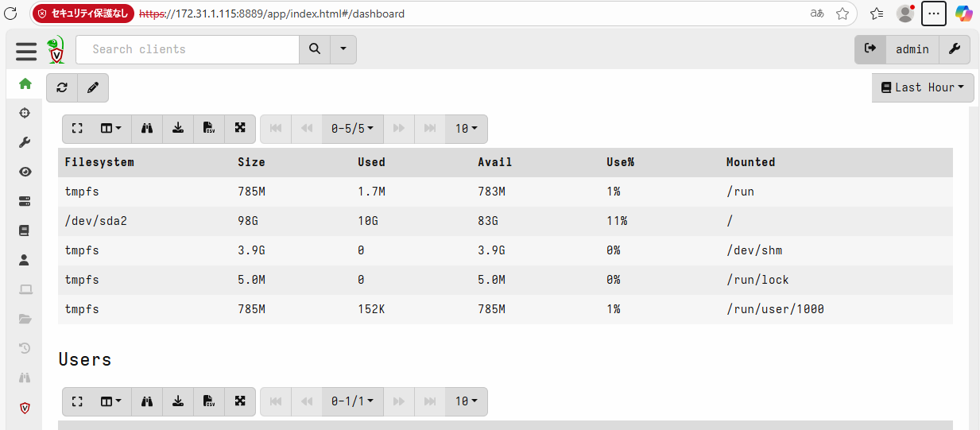Click the Velociraptor dinosaur logo
The image size is (980, 430).
[56, 50]
